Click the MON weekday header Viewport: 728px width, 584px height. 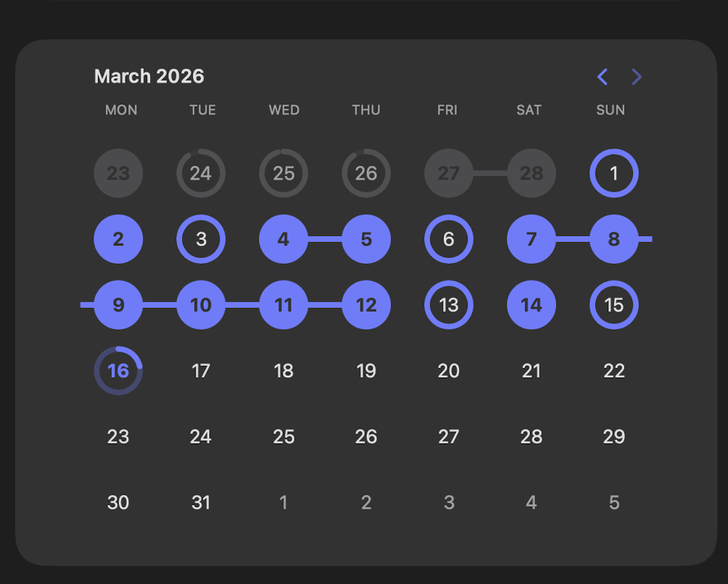pos(121,110)
